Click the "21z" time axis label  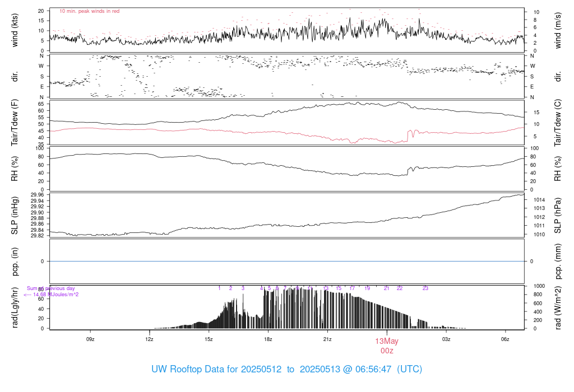(x=327, y=339)
